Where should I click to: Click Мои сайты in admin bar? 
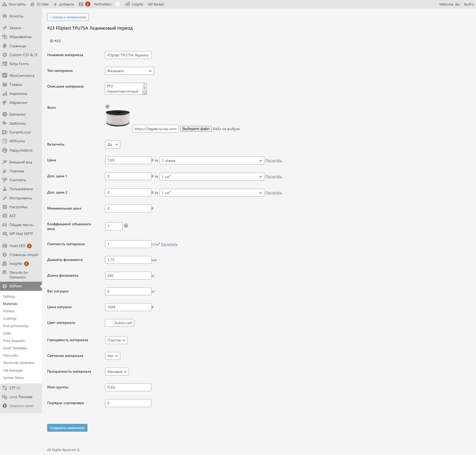[x=14, y=4]
